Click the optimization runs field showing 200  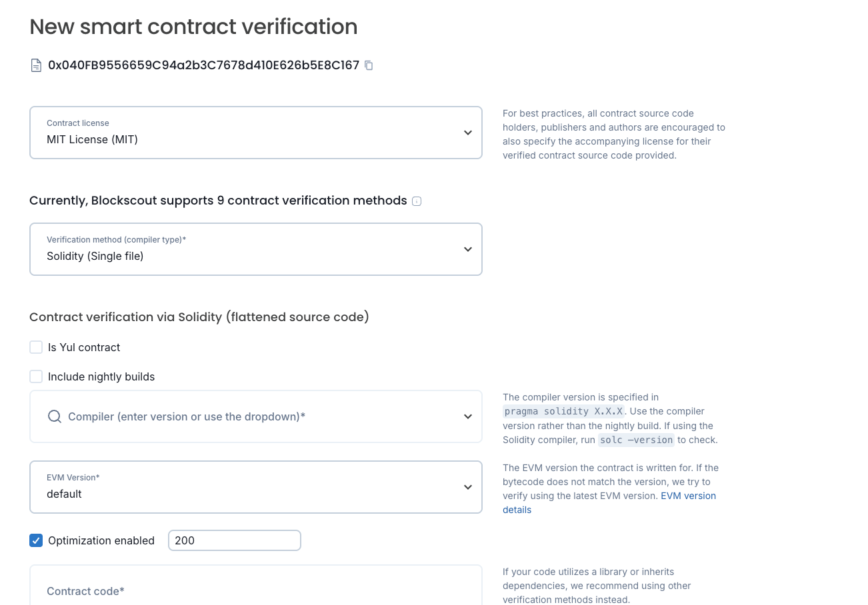click(234, 540)
